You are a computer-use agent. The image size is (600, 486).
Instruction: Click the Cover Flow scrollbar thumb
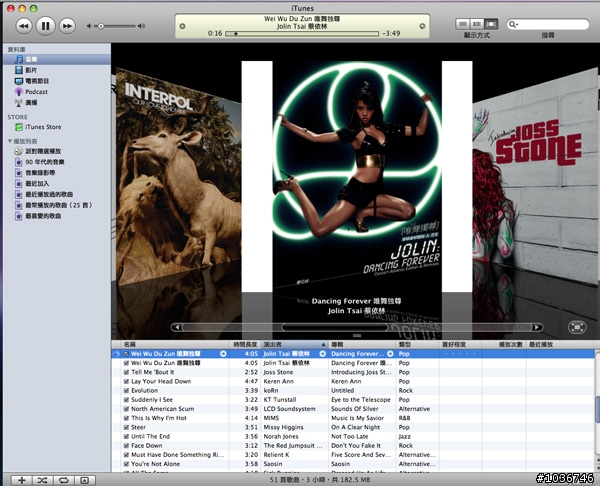(335, 327)
